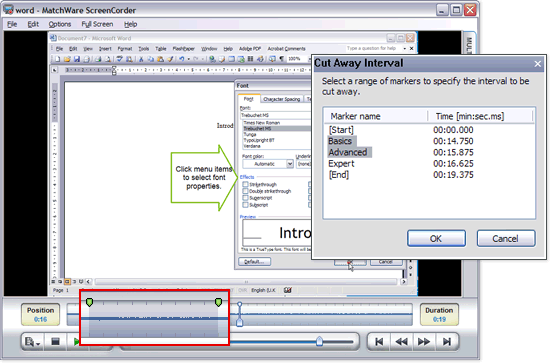Select the Expert marker row
Screen dimensions: 551x364
point(429,163)
